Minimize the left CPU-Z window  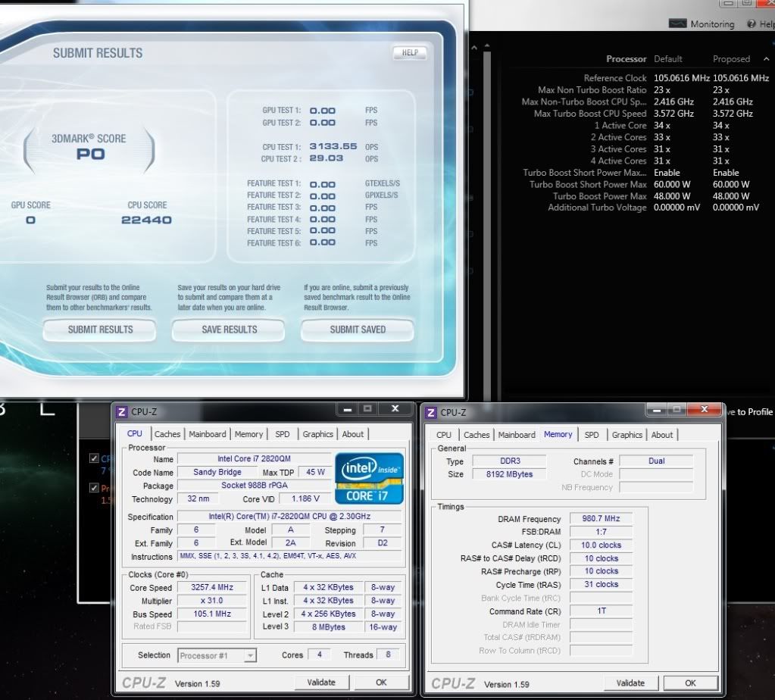click(x=348, y=409)
